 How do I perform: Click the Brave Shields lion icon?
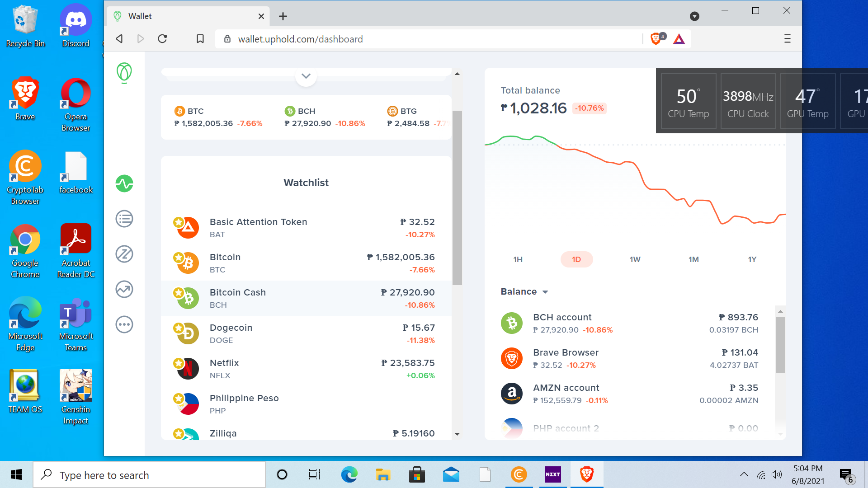tap(656, 39)
